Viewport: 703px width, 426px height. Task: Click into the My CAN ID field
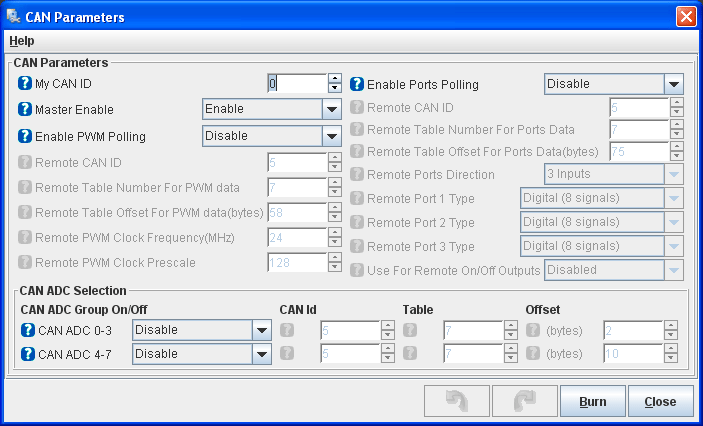tap(297, 84)
